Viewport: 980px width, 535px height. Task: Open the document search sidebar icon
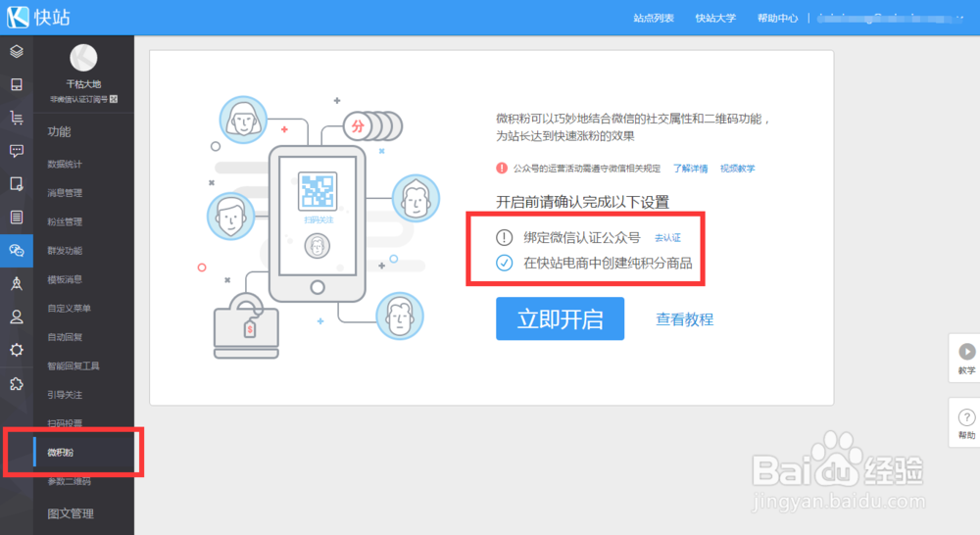point(17,184)
